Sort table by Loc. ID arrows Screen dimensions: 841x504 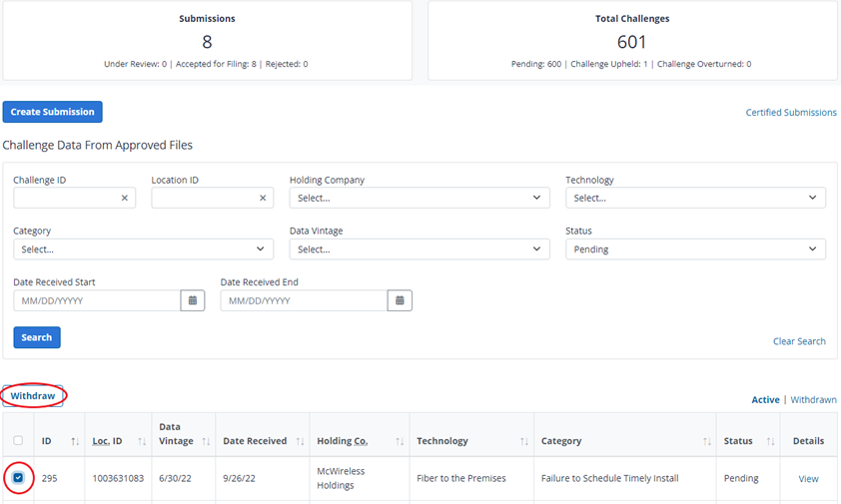[142, 441]
